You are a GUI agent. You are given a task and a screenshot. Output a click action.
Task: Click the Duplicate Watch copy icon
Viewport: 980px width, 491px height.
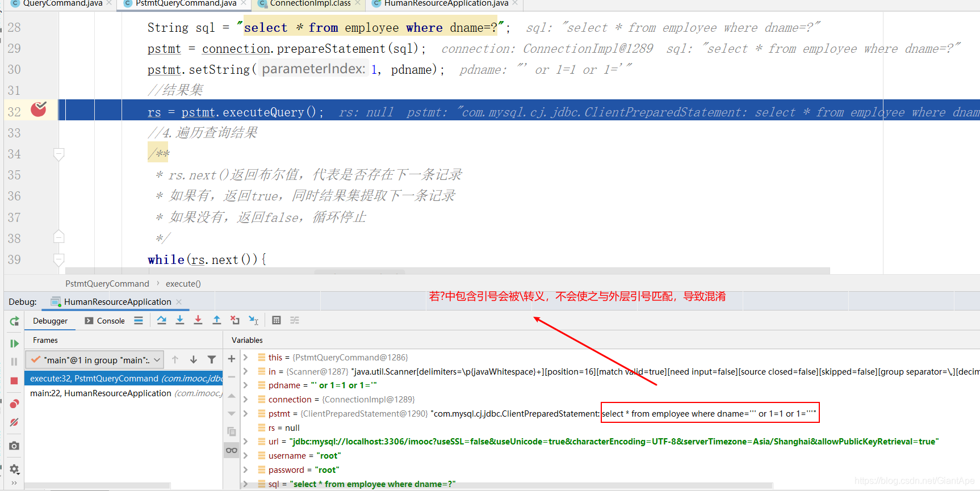pos(232,431)
